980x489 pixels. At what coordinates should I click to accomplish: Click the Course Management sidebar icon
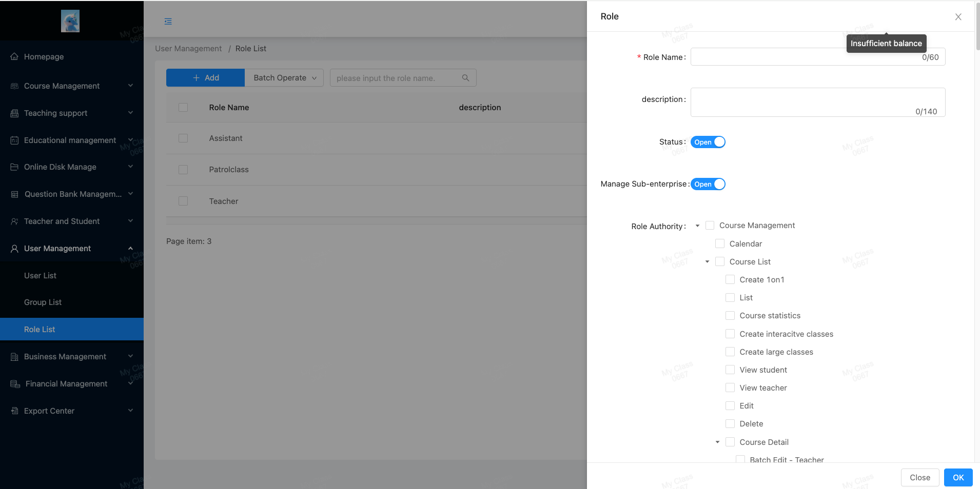(14, 86)
